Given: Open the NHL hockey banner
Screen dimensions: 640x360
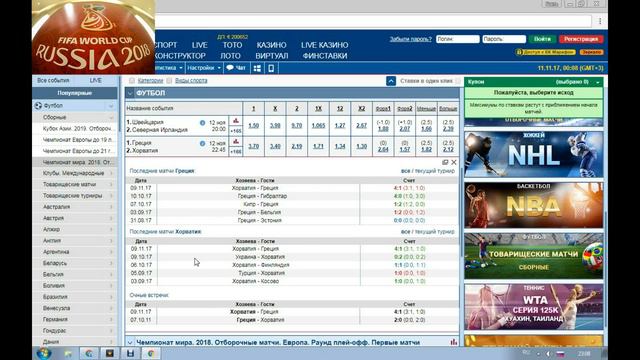Looking at the screenshot, I should (x=533, y=154).
